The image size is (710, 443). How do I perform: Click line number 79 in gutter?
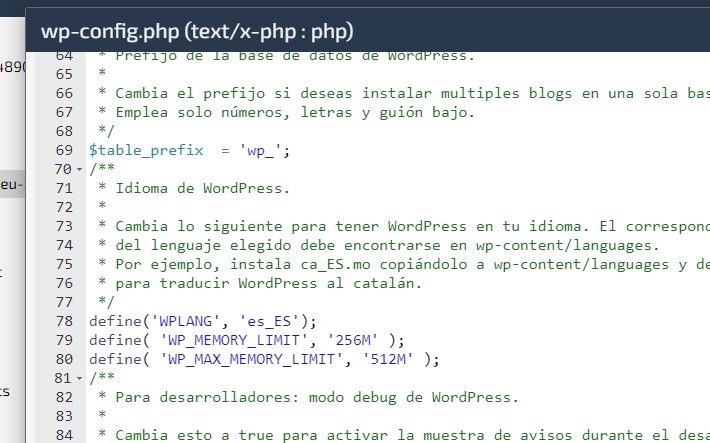(64, 340)
